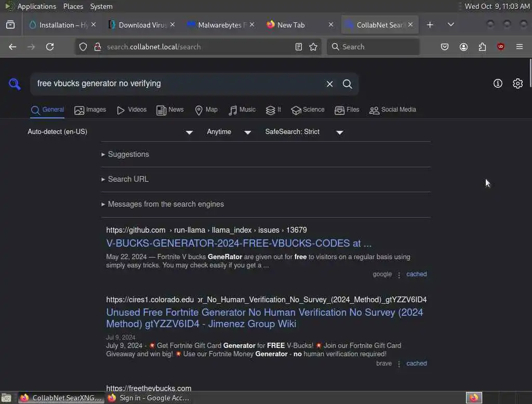
Task: Click the browser address bar
Action: pyautogui.click(x=197, y=47)
